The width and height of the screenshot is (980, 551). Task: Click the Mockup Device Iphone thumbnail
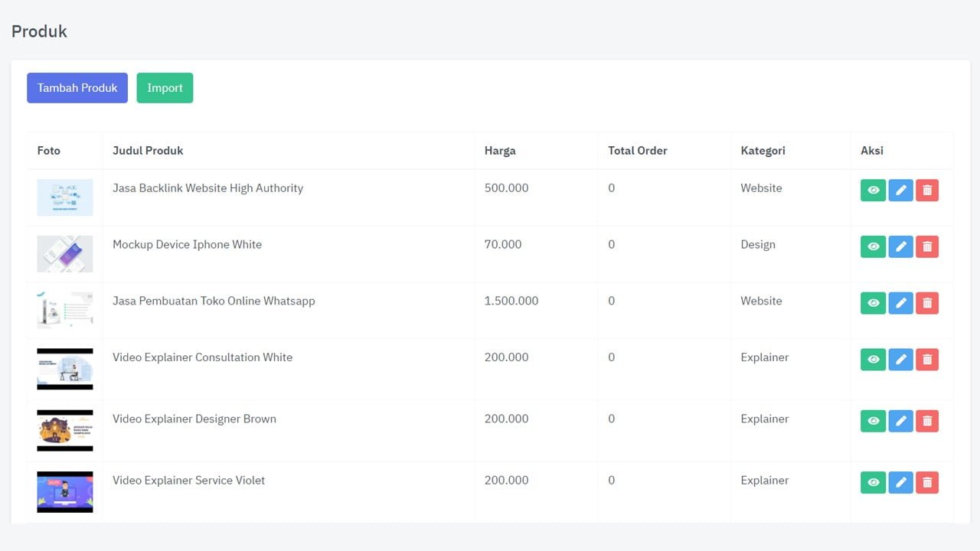pyautogui.click(x=65, y=254)
